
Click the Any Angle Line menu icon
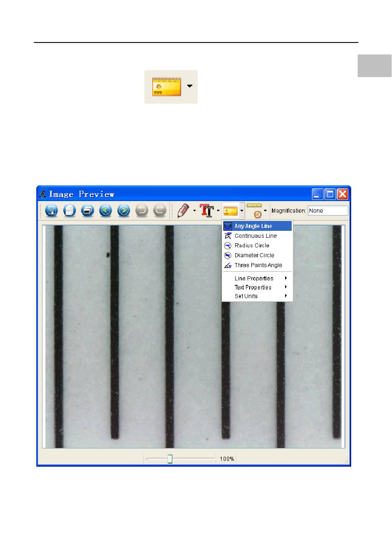(228, 226)
